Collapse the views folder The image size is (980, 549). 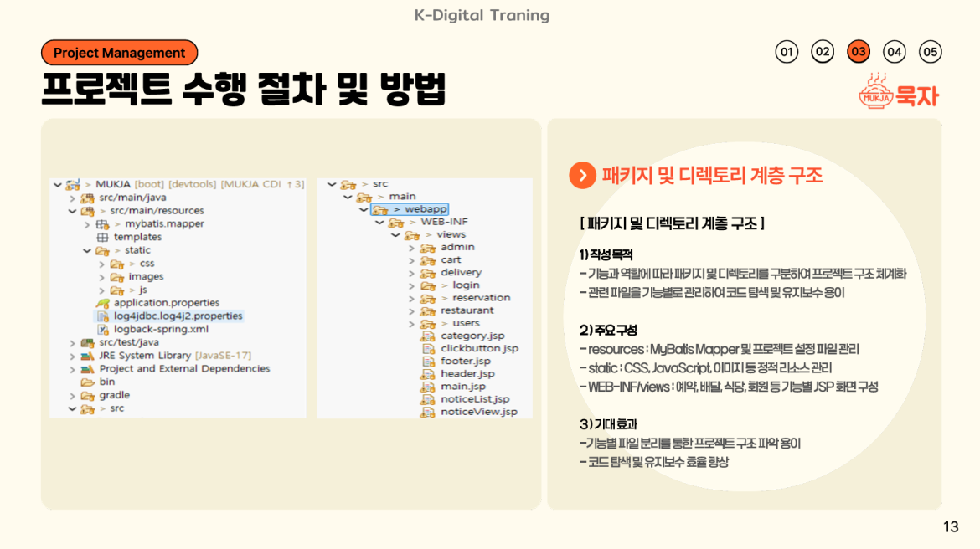[x=395, y=235]
